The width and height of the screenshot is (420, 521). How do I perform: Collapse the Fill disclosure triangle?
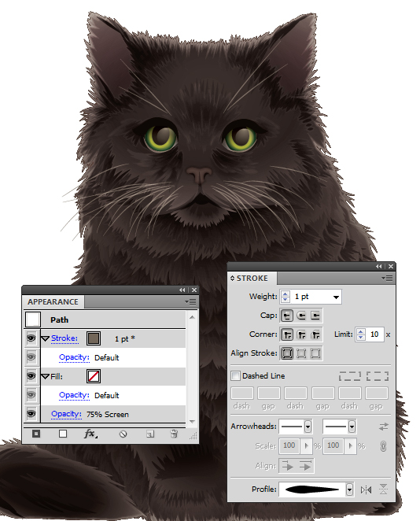click(x=46, y=376)
